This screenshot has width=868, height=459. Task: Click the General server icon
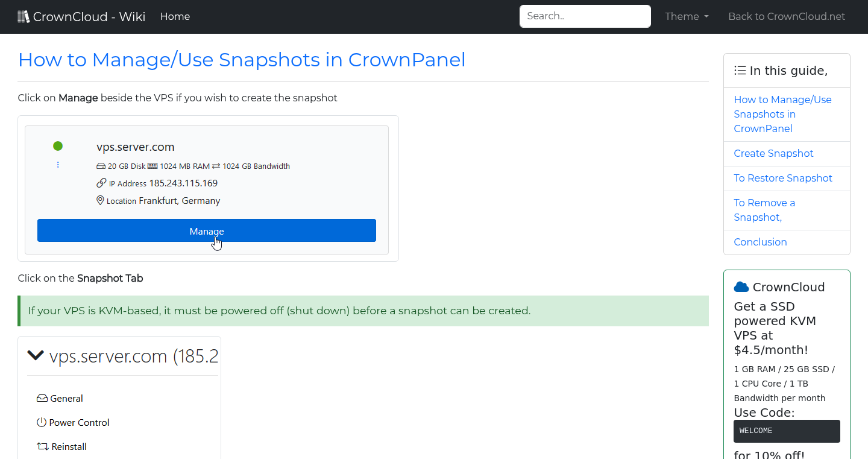42,397
